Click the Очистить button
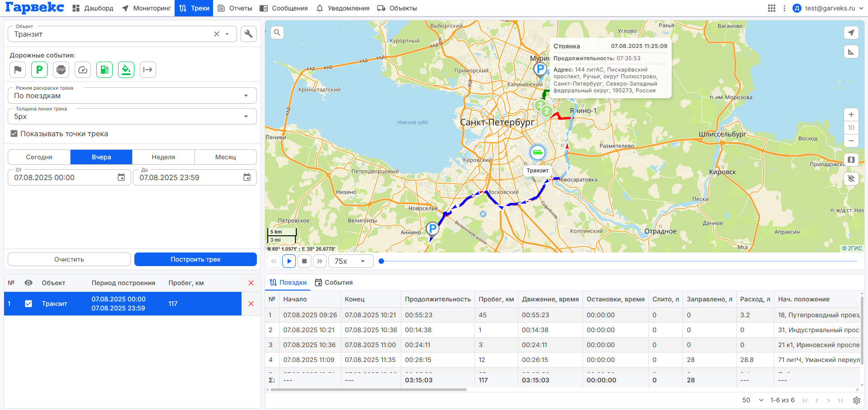This screenshot has height=410, width=868. tap(69, 259)
